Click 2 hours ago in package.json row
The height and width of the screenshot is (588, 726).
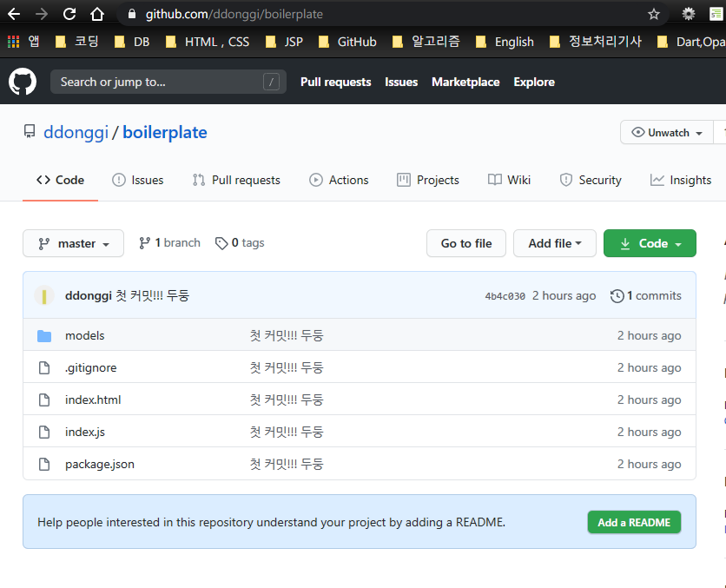point(649,464)
